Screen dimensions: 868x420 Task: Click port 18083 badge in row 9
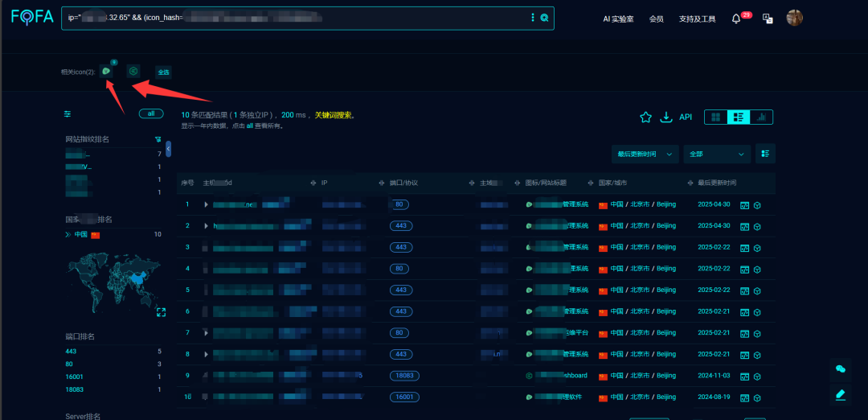point(404,376)
